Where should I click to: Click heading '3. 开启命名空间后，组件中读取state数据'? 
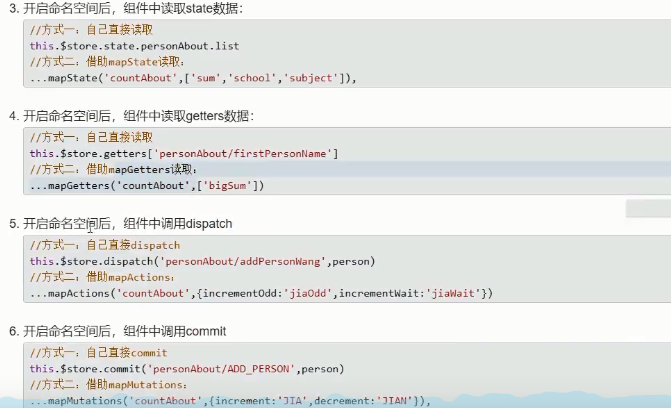126,8
